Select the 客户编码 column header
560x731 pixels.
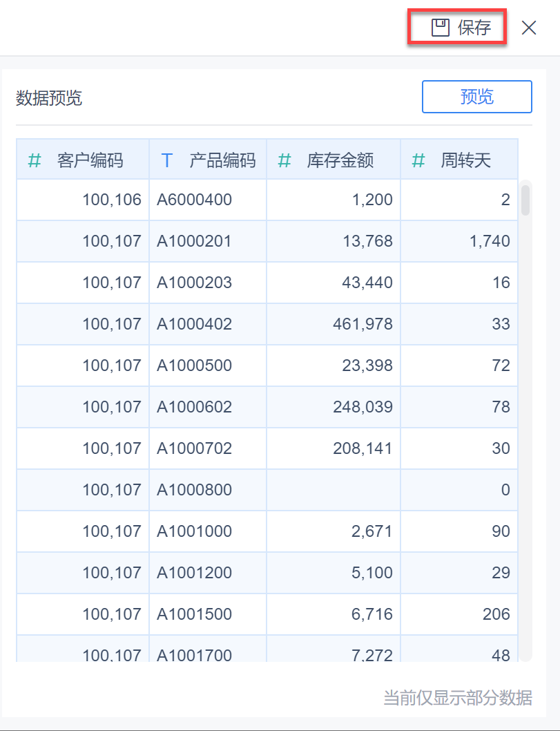point(83,159)
